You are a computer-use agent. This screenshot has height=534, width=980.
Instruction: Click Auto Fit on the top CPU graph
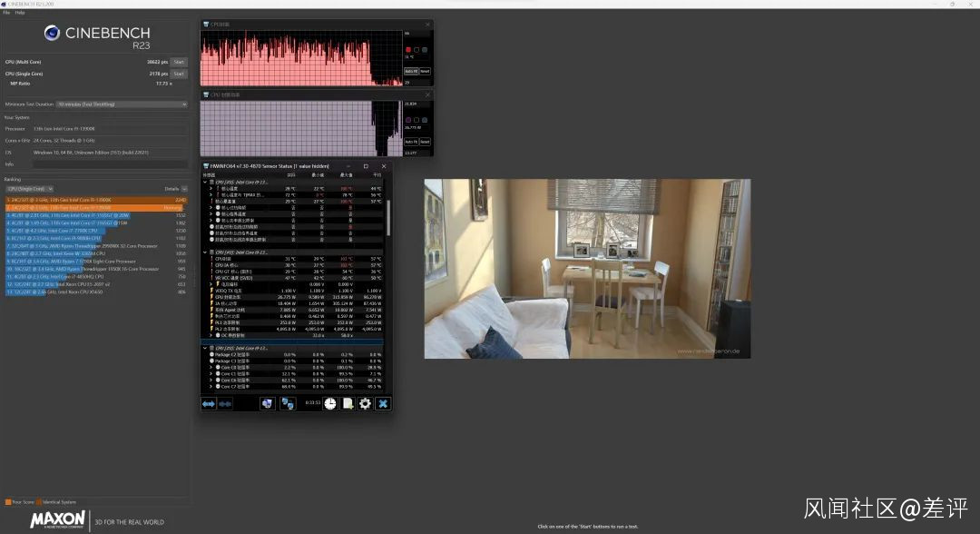410,71
